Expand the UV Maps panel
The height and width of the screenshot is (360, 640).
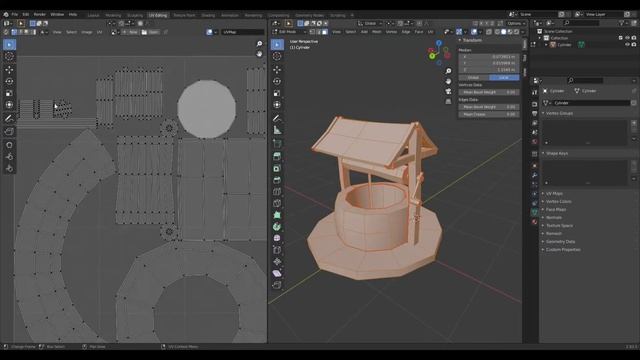coord(554,193)
